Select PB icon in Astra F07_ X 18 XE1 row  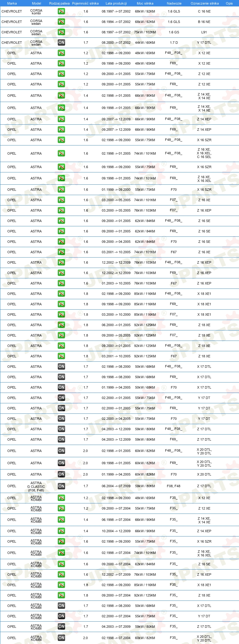pyautogui.click(x=61, y=314)
